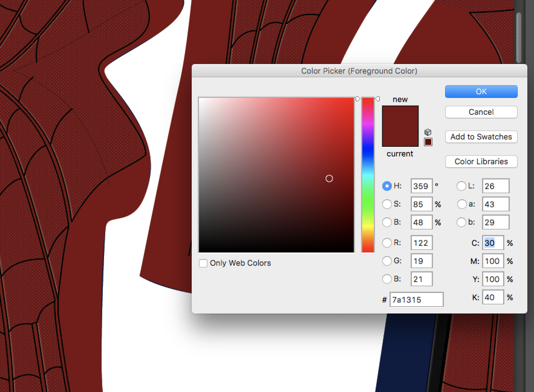Click the color field circle marker
The height and width of the screenshot is (392, 534).
click(x=329, y=178)
